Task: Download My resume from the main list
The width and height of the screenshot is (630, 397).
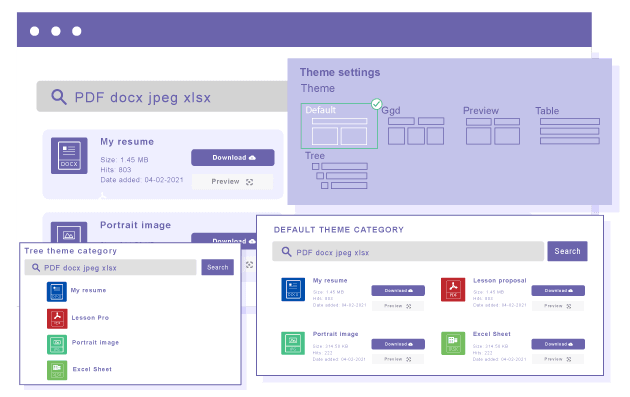Action: (233, 158)
